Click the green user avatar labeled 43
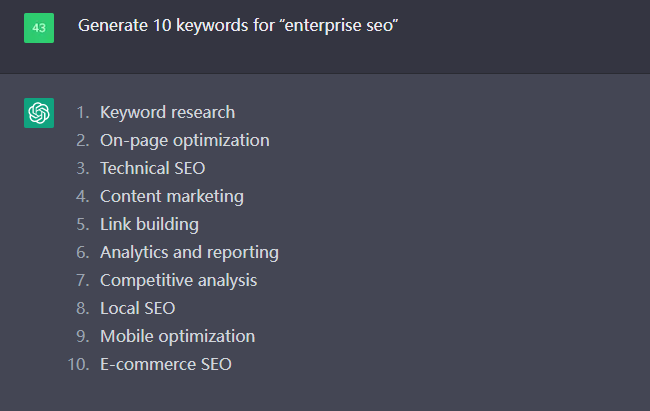This screenshot has width=650, height=411. tap(39, 28)
